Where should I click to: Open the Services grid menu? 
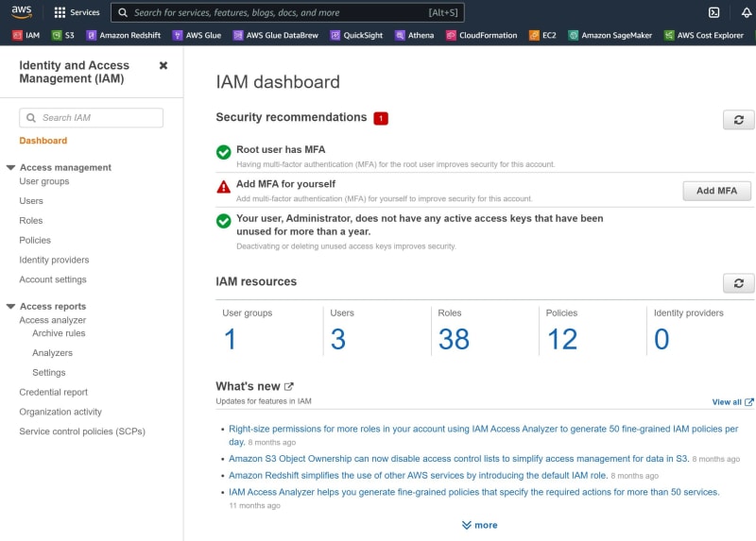pyautogui.click(x=77, y=12)
